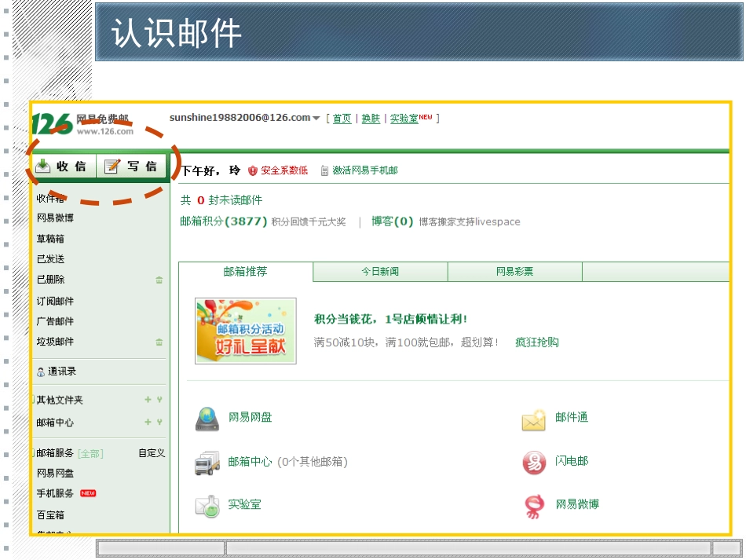Open the 首页 link
The image size is (746, 560).
pyautogui.click(x=342, y=119)
